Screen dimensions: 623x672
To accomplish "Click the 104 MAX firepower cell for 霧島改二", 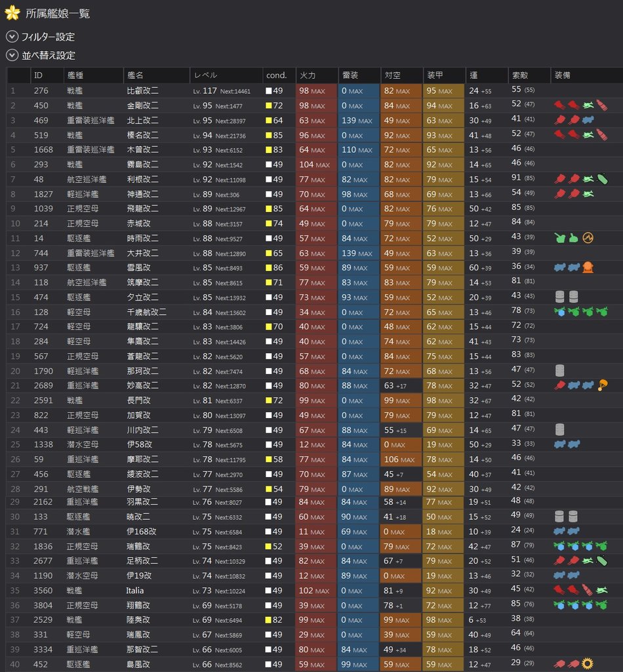I will click(317, 165).
